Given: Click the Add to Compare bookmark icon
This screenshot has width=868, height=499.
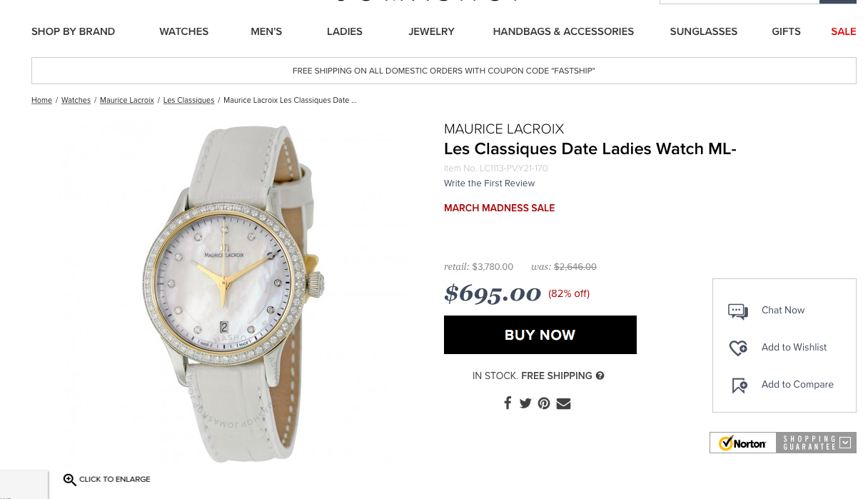Looking at the screenshot, I should (x=740, y=385).
